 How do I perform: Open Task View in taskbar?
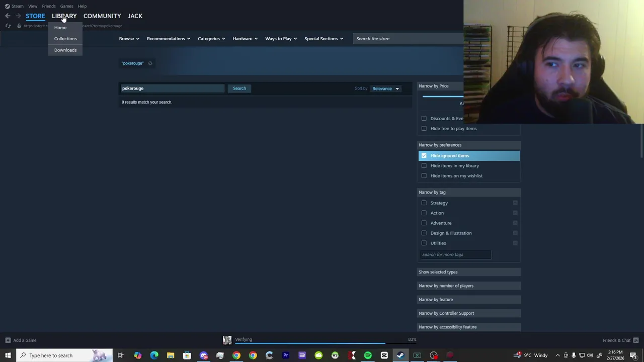tap(121, 355)
